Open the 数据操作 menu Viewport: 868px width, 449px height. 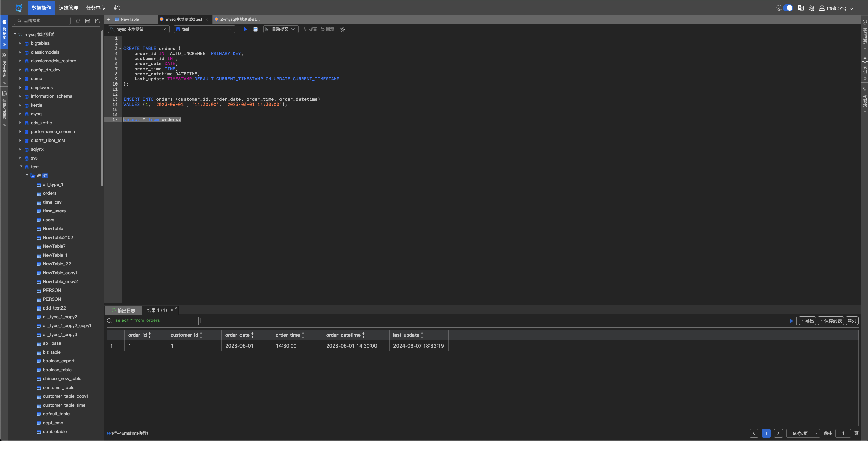41,8
